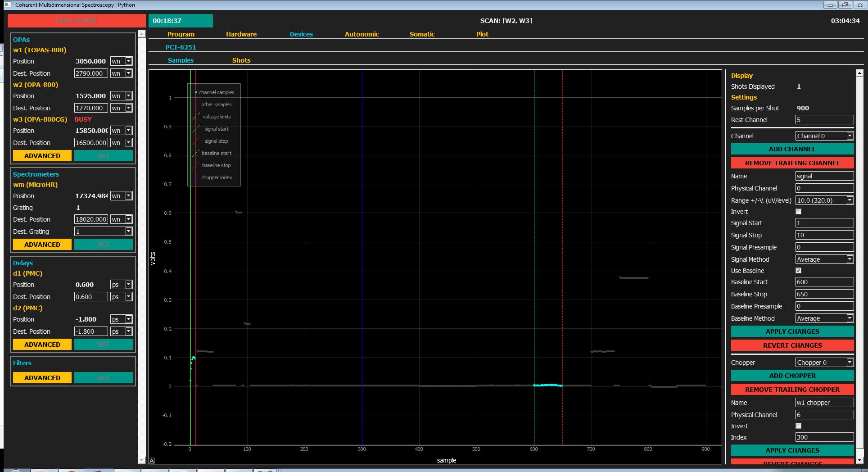Expand the Signal Method dropdown
The height and width of the screenshot is (472, 868).
tap(824, 259)
